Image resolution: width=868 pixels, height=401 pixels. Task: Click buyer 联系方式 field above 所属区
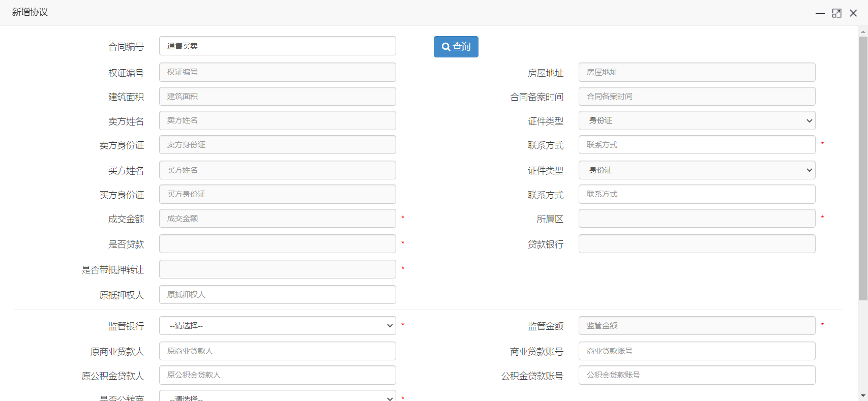point(697,194)
